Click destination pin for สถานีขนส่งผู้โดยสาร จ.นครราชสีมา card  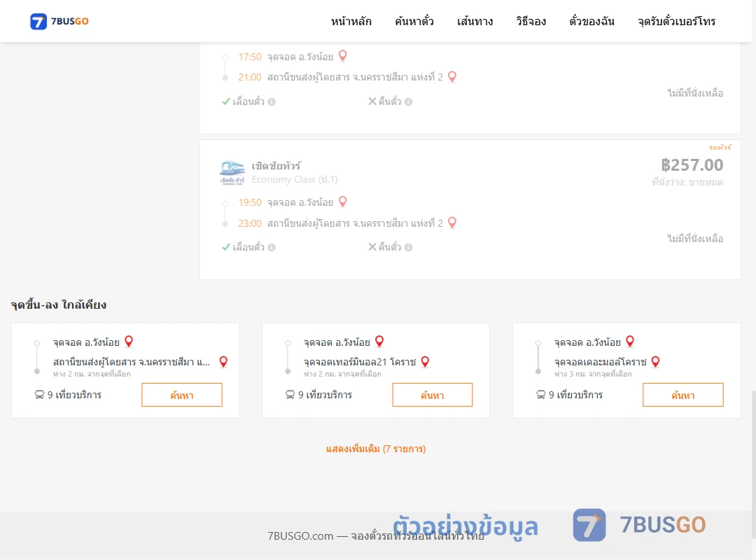click(x=223, y=362)
